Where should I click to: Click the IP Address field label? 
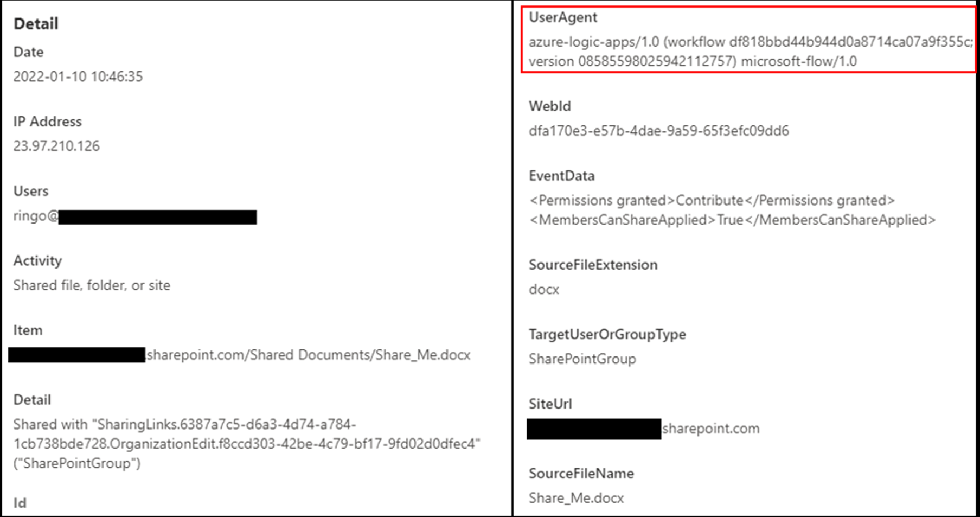tap(47, 122)
